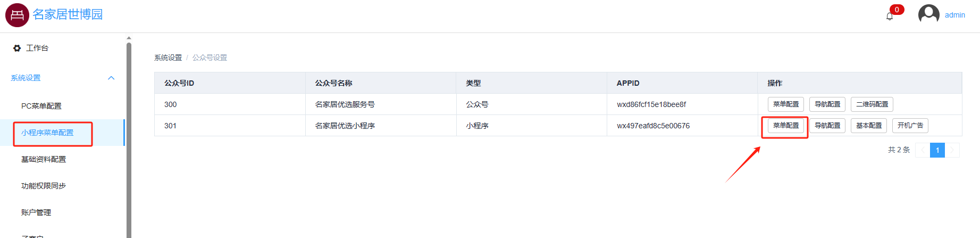Open 功能权限同步 sidebar item
Viewport: 980px width, 238px height.
[x=44, y=186]
